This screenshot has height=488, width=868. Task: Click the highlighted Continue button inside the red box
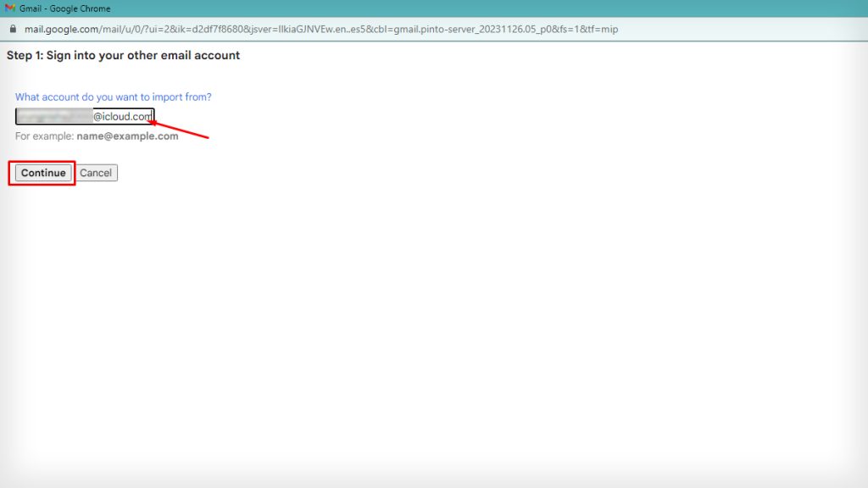click(42, 172)
